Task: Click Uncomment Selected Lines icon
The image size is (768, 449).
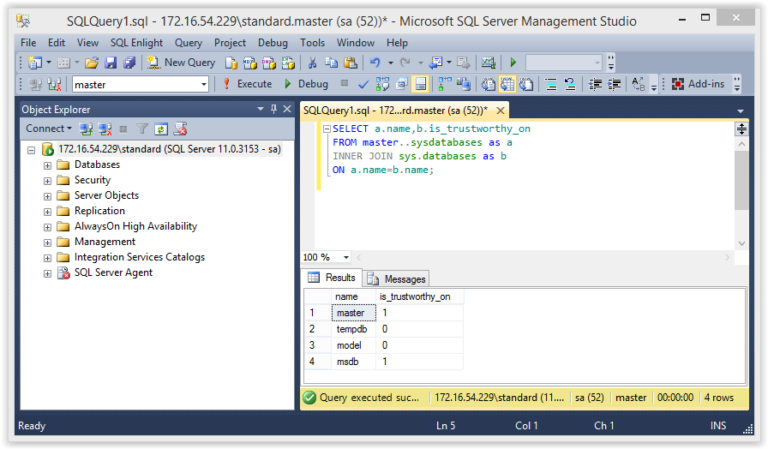Action: click(570, 84)
